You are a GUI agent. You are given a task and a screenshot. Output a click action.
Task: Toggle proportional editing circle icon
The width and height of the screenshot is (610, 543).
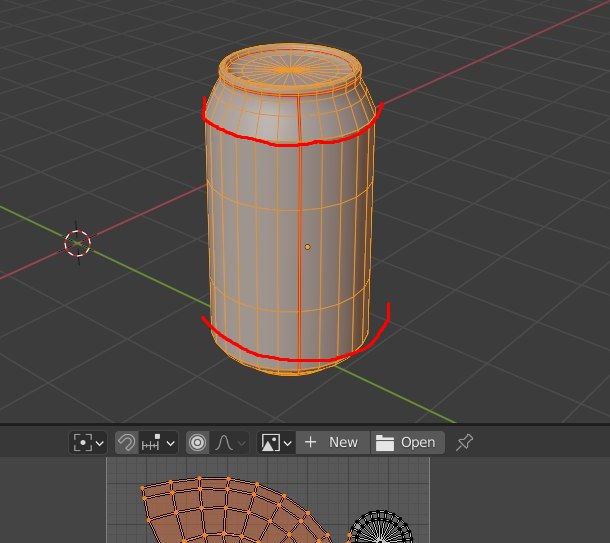tap(198, 443)
